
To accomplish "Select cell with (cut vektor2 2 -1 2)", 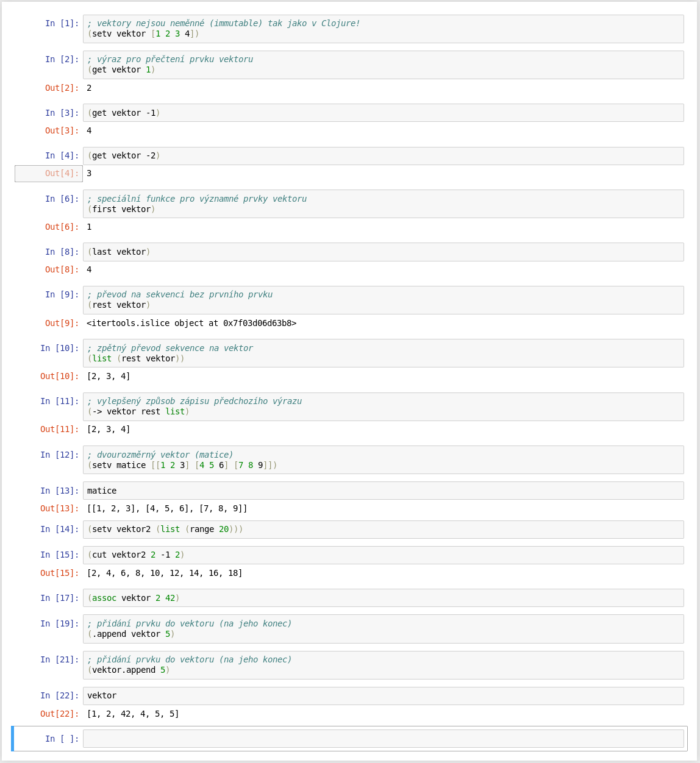I will click(x=383, y=555).
